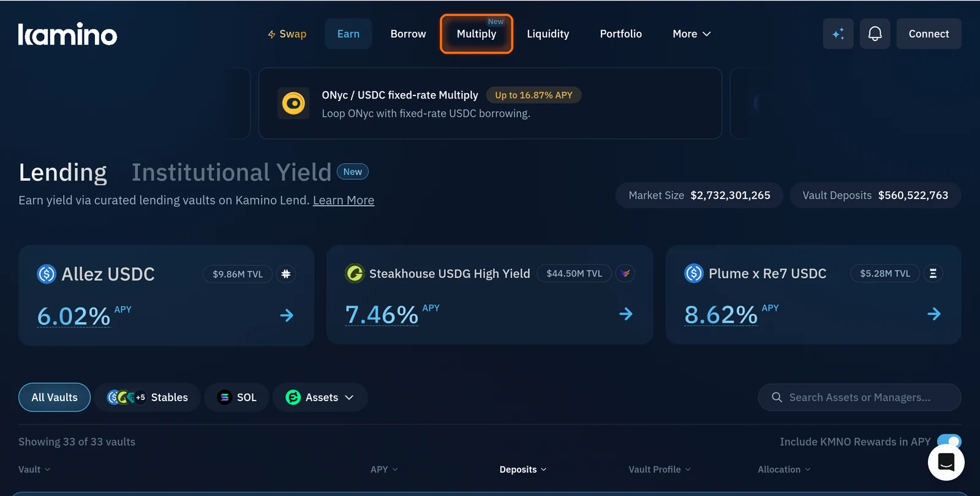Screen dimensions: 980x496
Task: Expand the More menu
Action: click(x=692, y=34)
